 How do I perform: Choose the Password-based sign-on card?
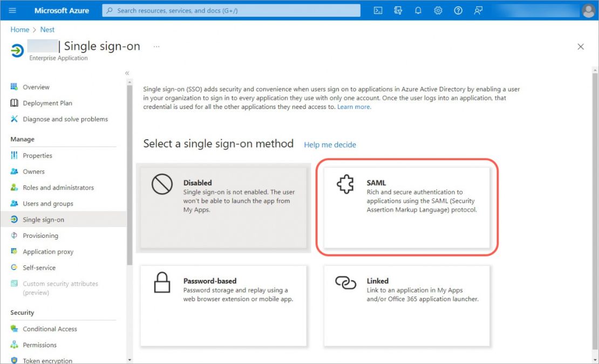click(x=223, y=306)
